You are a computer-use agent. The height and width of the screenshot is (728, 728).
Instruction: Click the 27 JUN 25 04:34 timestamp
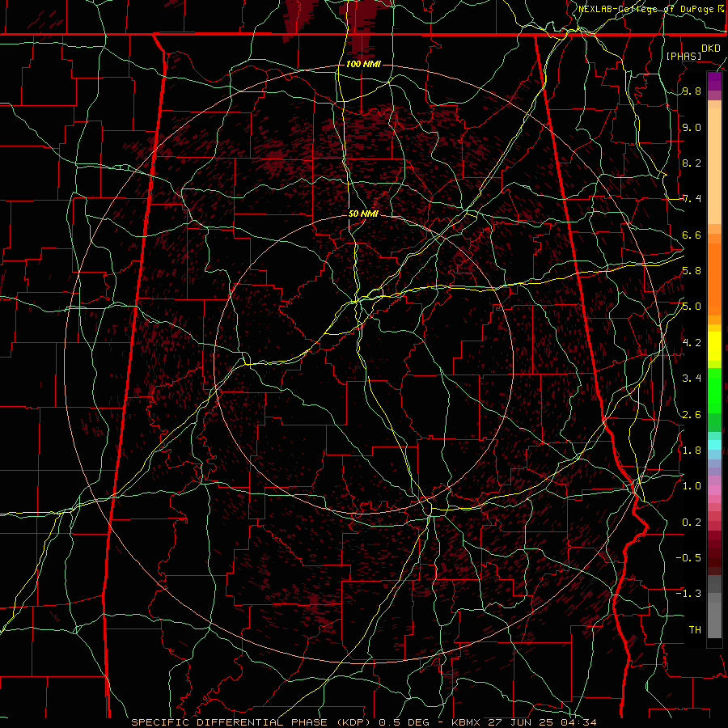tap(542, 722)
